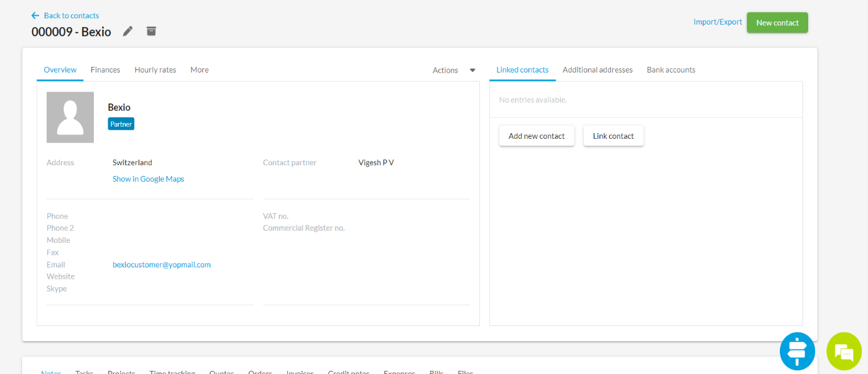This screenshot has height=374, width=868.
Task: Open the Finances tab
Action: tap(105, 70)
